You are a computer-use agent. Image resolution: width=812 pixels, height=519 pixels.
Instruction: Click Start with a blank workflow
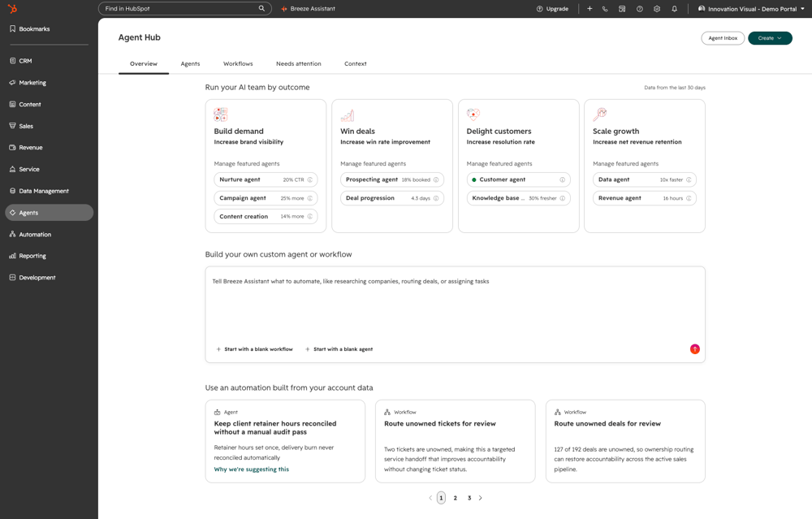pyautogui.click(x=254, y=349)
